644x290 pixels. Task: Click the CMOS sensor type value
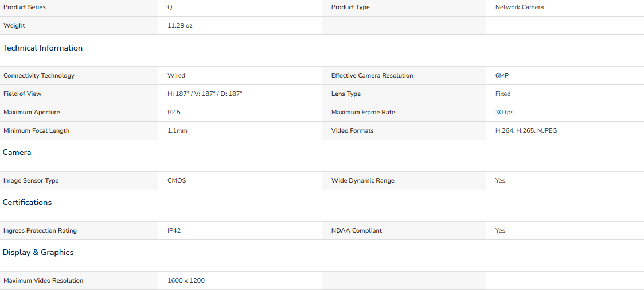pyautogui.click(x=177, y=180)
